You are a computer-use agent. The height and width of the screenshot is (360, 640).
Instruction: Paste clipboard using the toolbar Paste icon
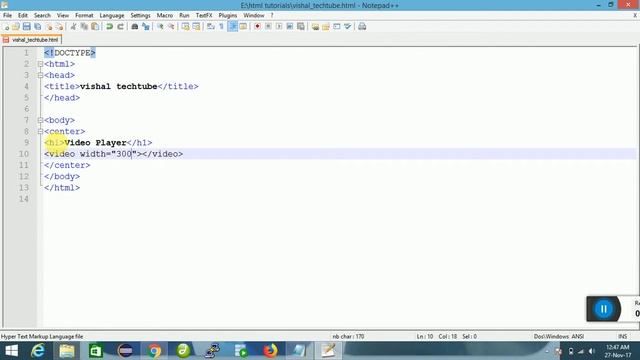pyautogui.click(x=95, y=27)
